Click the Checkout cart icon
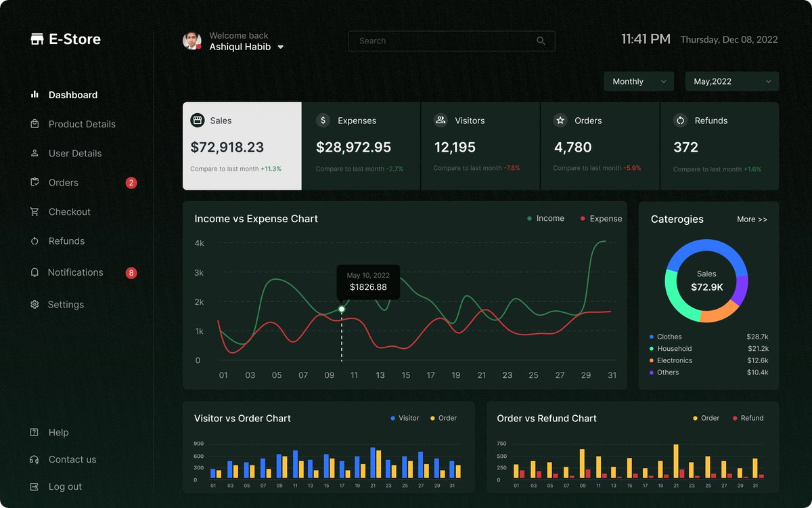The width and height of the screenshot is (812, 508). point(35,211)
